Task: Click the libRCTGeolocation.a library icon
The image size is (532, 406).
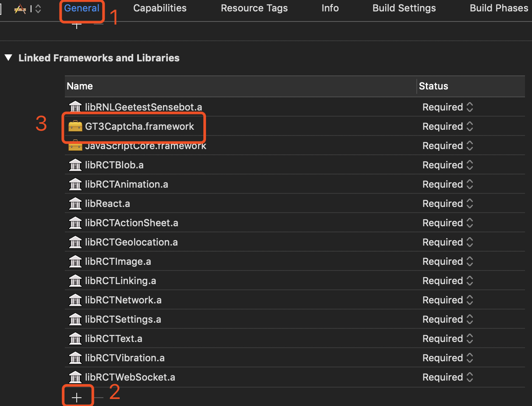Action: coord(75,242)
